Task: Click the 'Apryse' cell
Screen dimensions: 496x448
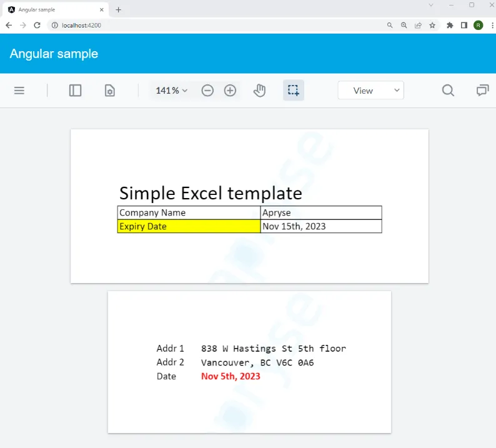Action: [321, 212]
